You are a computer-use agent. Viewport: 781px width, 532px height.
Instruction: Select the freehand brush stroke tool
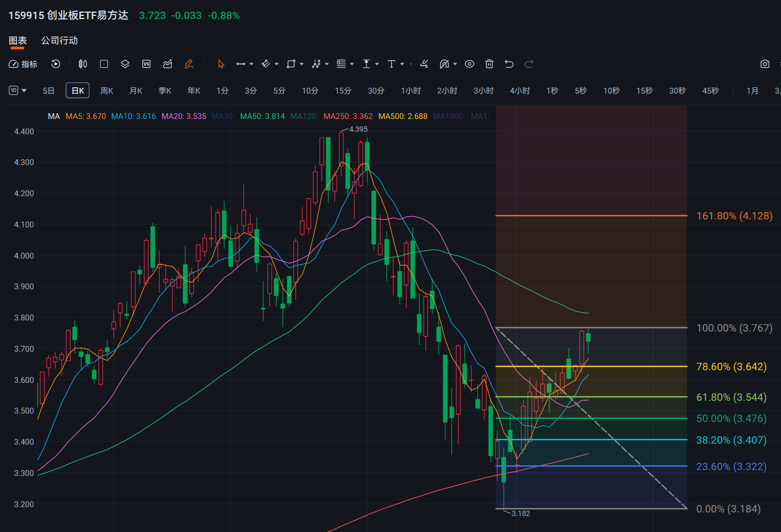(424, 64)
